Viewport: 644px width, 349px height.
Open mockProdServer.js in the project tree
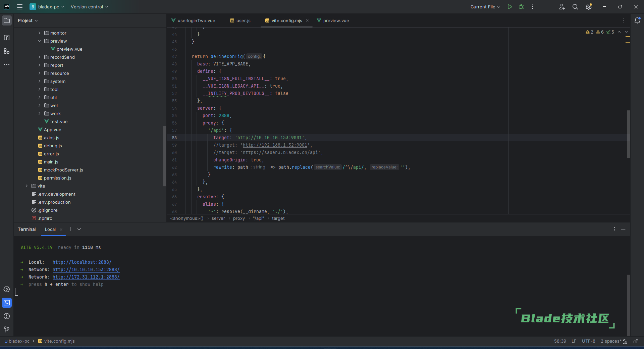[x=63, y=170]
